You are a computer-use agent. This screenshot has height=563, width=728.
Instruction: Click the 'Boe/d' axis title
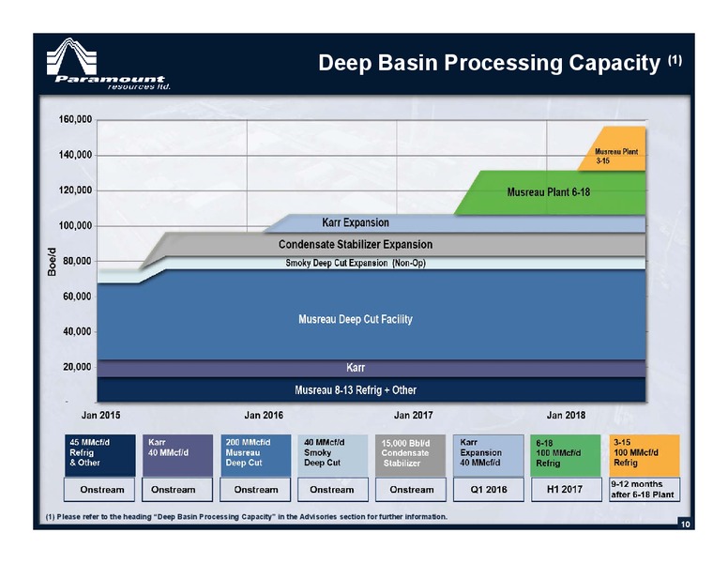[52, 262]
